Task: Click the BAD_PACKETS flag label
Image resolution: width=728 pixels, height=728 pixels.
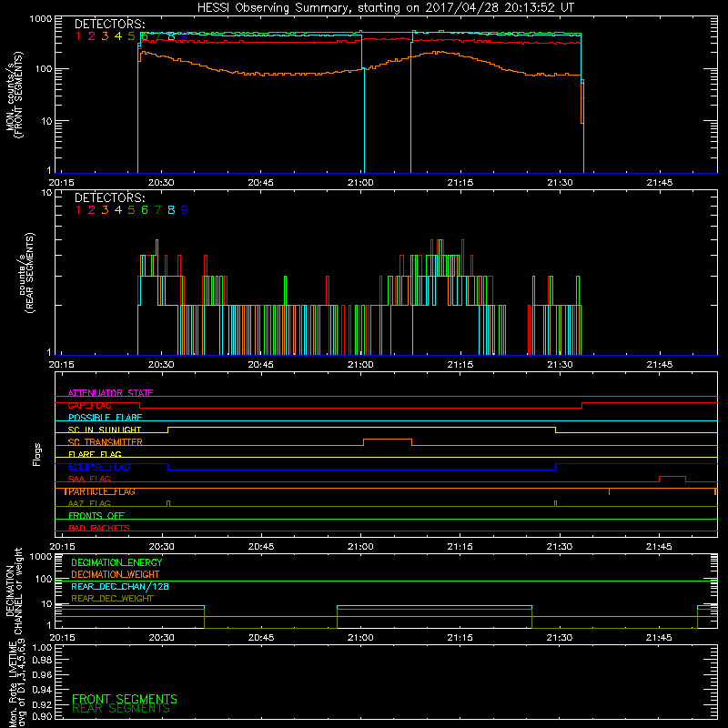Action: coord(99,529)
